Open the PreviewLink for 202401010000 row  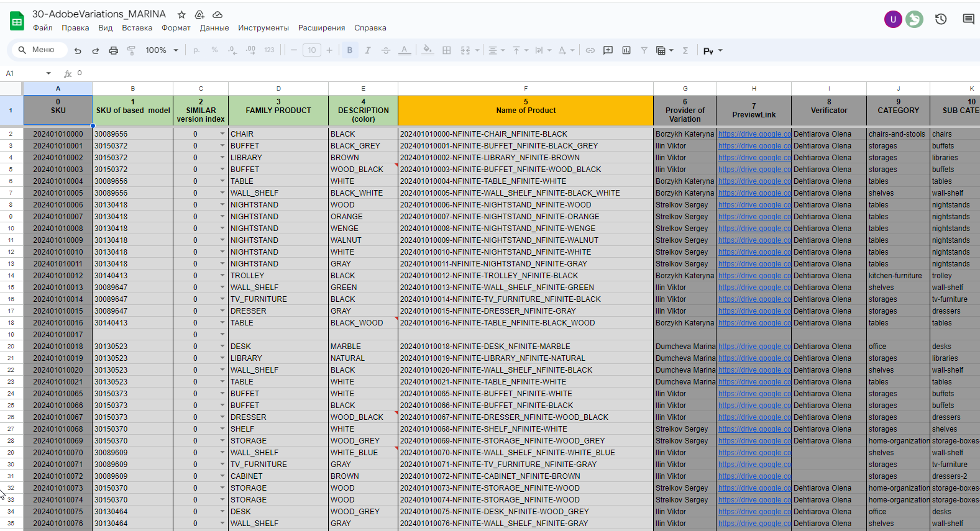pyautogui.click(x=754, y=134)
